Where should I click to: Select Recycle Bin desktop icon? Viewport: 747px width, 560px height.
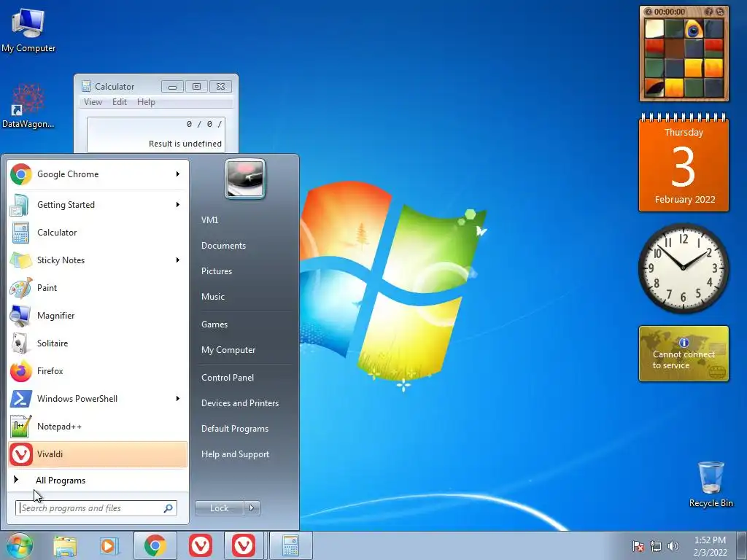point(711,484)
